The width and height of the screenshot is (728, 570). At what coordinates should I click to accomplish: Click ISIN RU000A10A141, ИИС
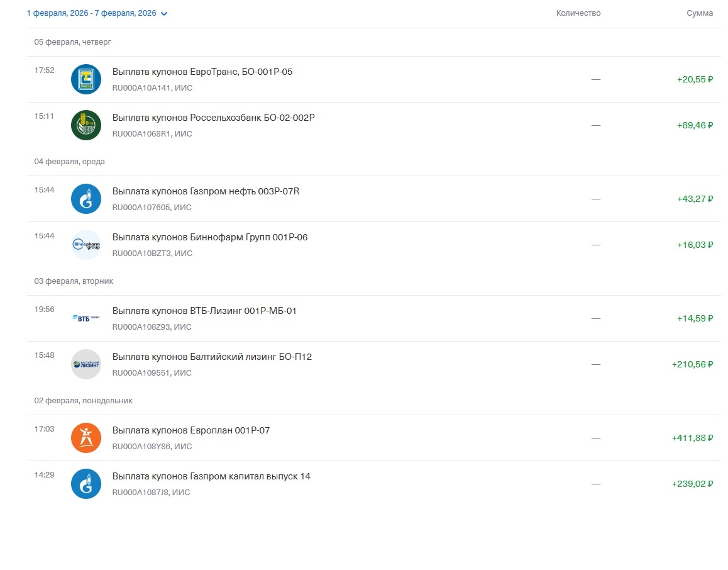pyautogui.click(x=152, y=88)
